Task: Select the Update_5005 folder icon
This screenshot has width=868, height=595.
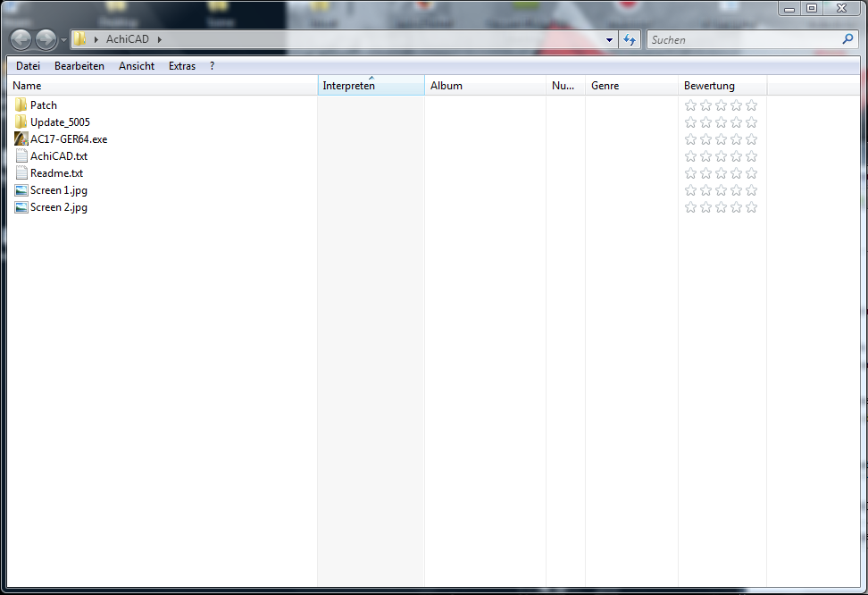Action: 21,122
